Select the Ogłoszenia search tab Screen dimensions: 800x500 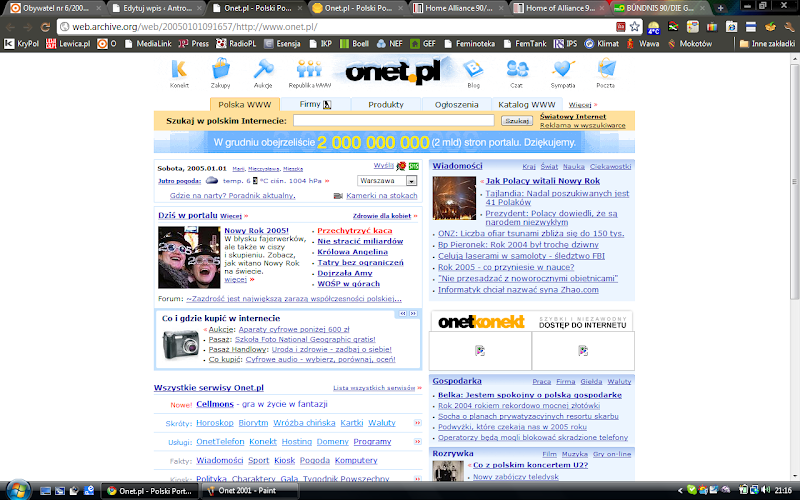point(457,105)
